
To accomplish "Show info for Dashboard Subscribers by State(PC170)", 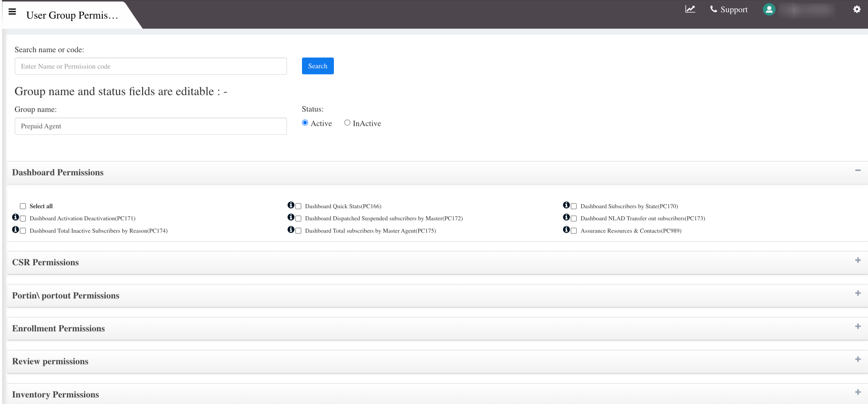I will click(x=566, y=205).
